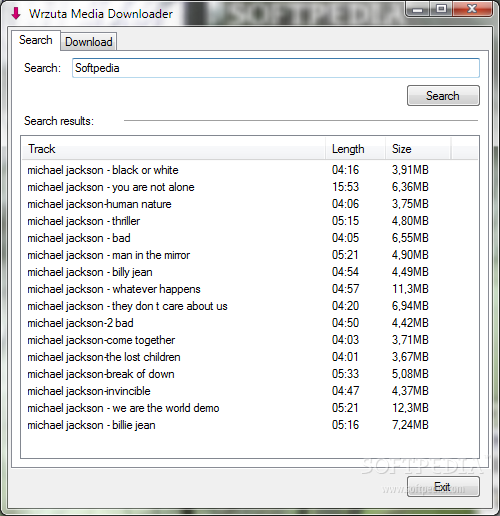Click the size value 3,67MB
The width and height of the screenshot is (500, 516).
[x=410, y=357]
